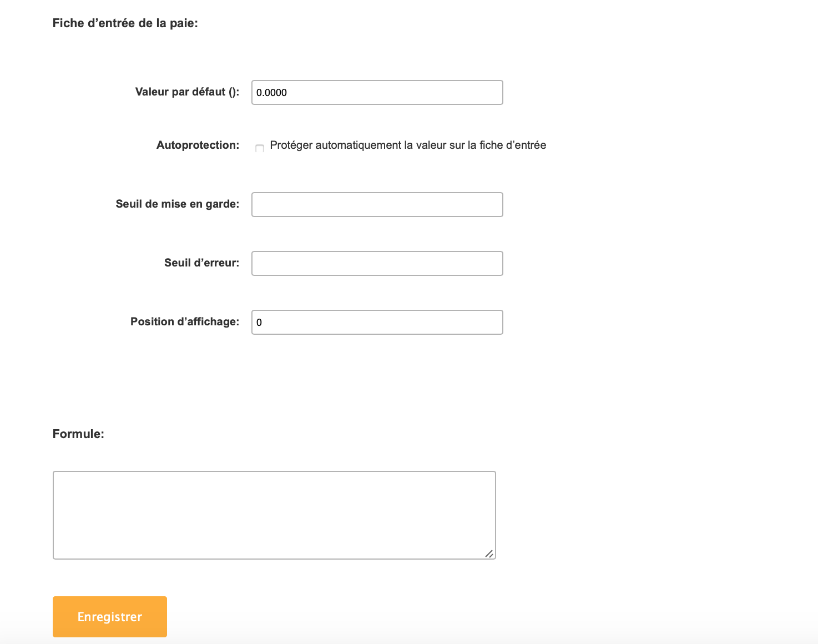The width and height of the screenshot is (818, 644).
Task: Select the Position d'affichage input box
Action: pos(377,323)
